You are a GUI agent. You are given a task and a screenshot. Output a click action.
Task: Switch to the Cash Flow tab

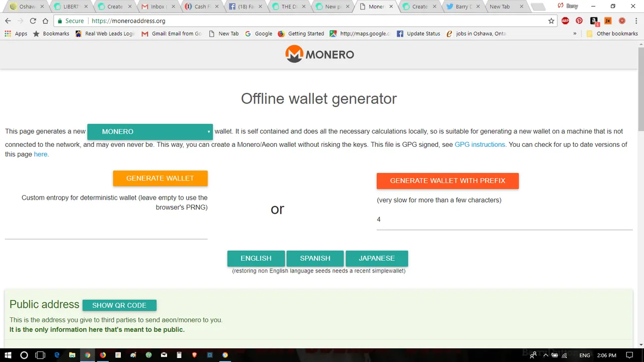pos(203,7)
